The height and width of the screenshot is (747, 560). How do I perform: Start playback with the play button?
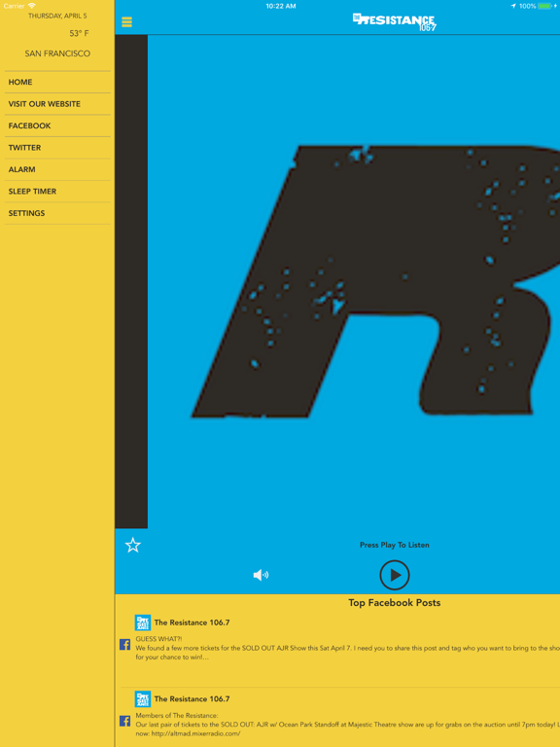coord(395,575)
